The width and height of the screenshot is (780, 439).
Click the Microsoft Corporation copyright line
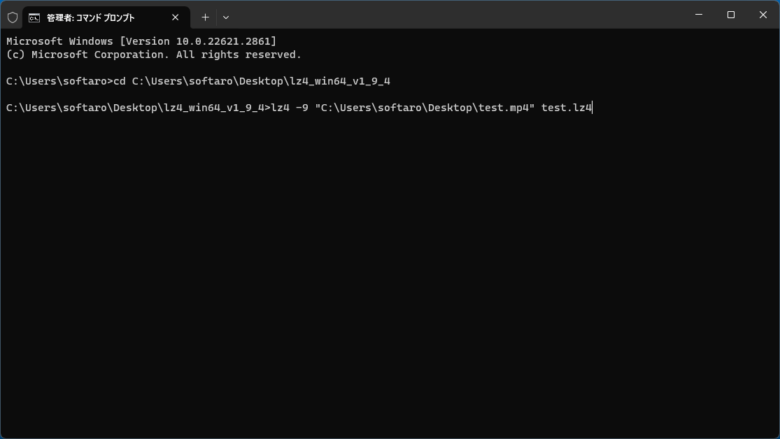click(x=154, y=55)
